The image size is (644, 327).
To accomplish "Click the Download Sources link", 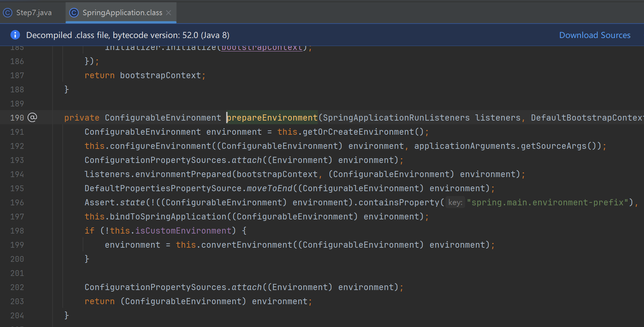I will click(x=595, y=35).
